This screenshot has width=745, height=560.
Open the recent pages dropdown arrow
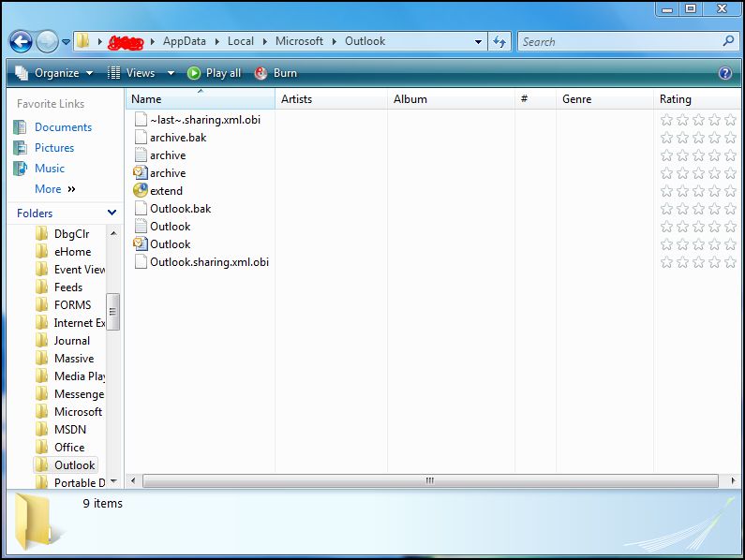click(x=66, y=42)
